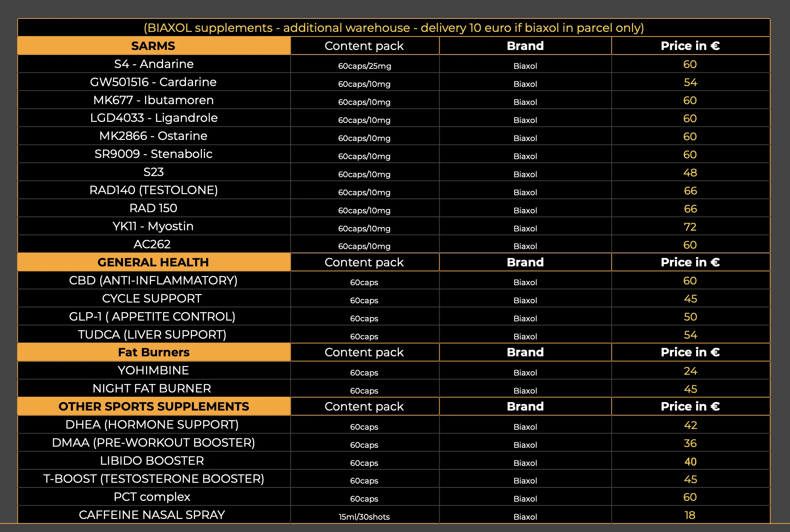Click DHEA (HORMONE SUPPORT) product name

click(x=152, y=424)
